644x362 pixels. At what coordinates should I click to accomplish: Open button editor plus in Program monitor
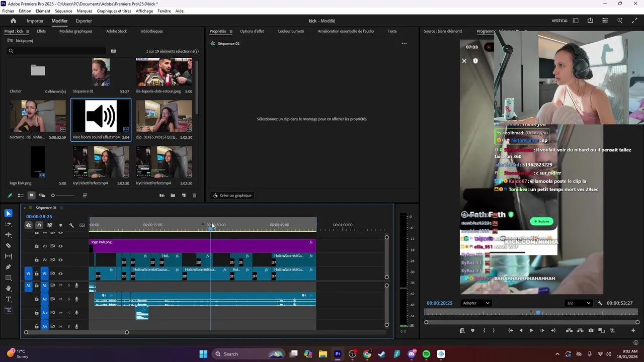[633, 330]
